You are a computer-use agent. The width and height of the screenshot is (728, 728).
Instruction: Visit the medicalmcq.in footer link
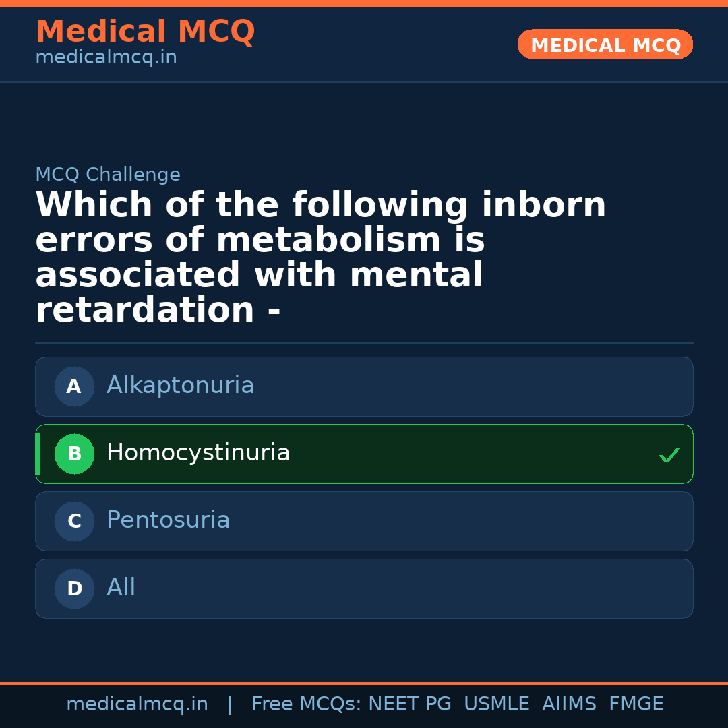click(x=138, y=703)
